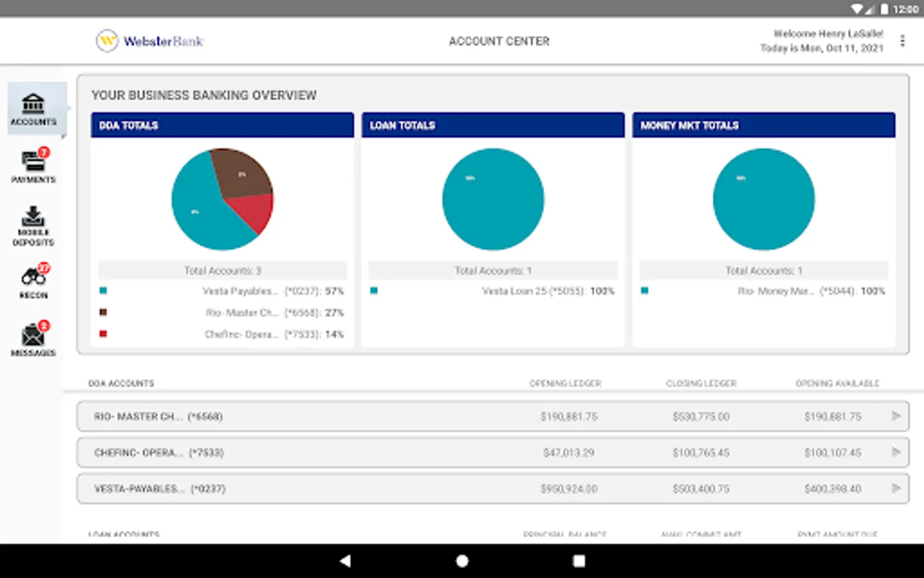Click opening ledger value $190,881.75
This screenshot has height=578, width=924.
[x=569, y=417]
